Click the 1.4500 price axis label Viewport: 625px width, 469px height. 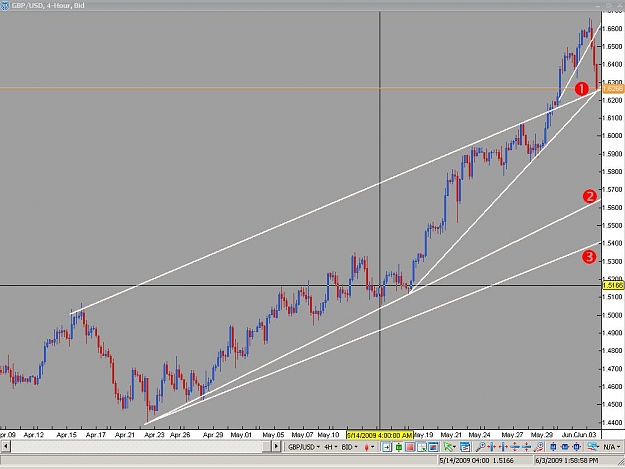pyautogui.click(x=612, y=404)
